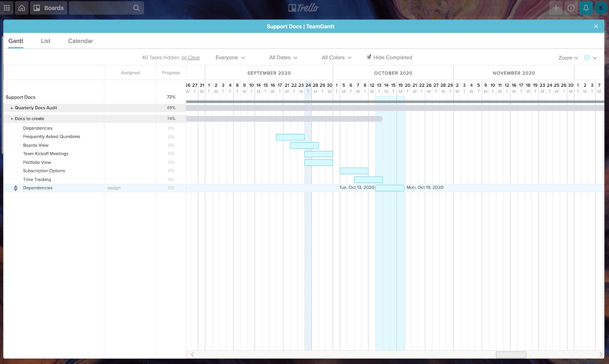Click the Assigned column header
Screen dimensions: 609x364
coord(130,73)
